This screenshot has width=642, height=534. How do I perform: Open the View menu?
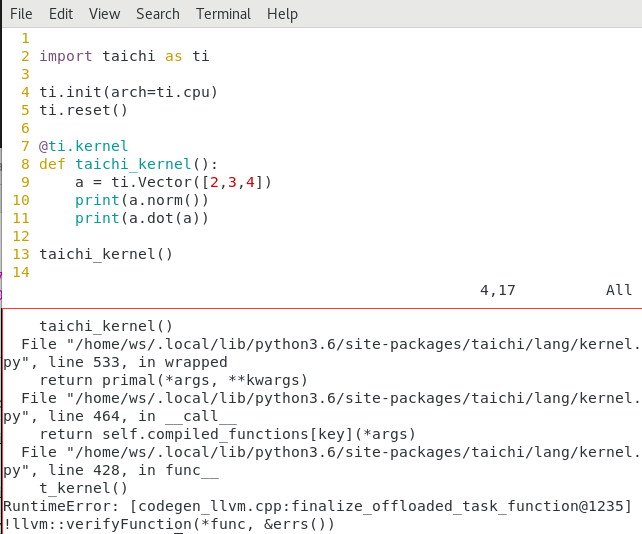pyautogui.click(x=104, y=14)
